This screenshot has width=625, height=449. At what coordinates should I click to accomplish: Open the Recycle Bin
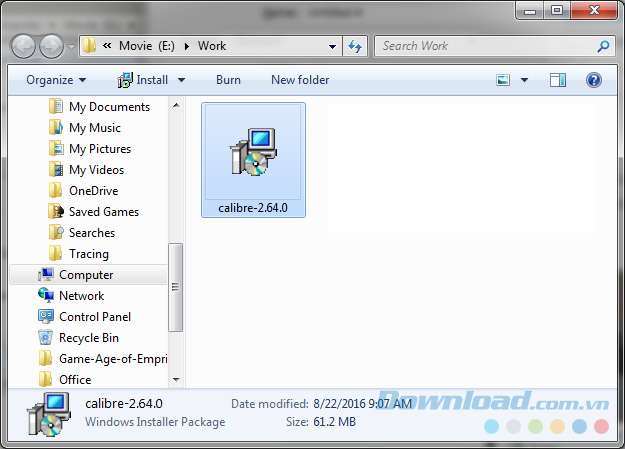tap(88, 338)
